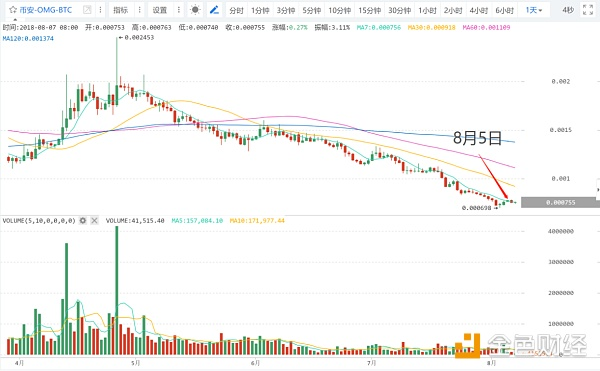Click the 0.002 price axis label
This screenshot has height=371, width=600.
tap(561, 81)
